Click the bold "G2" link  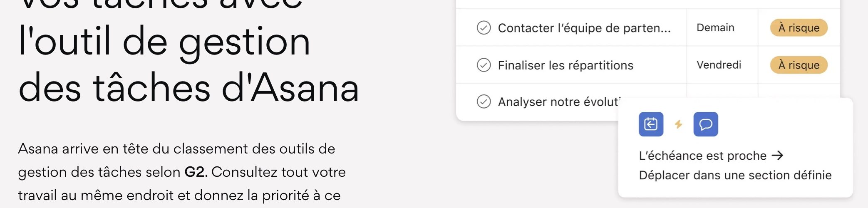point(196,172)
